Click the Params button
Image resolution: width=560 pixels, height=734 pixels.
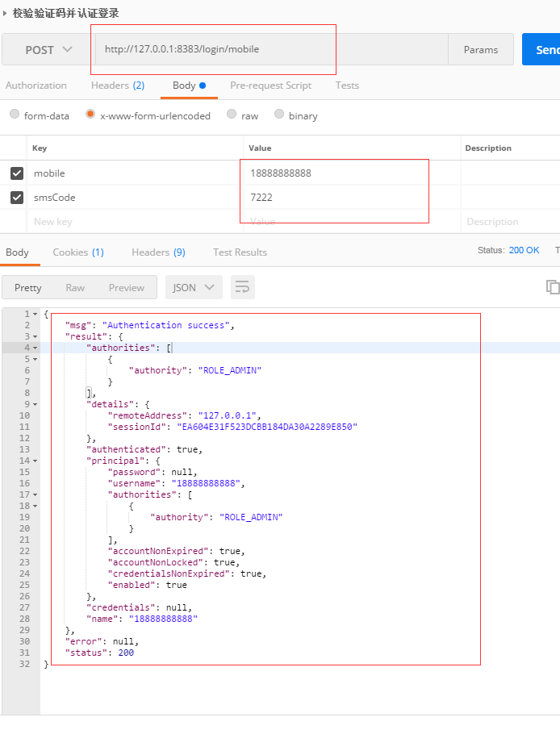[481, 49]
